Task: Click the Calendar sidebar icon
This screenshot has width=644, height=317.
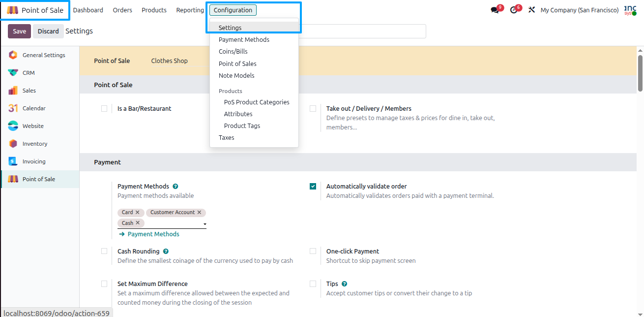Action: pyautogui.click(x=13, y=108)
